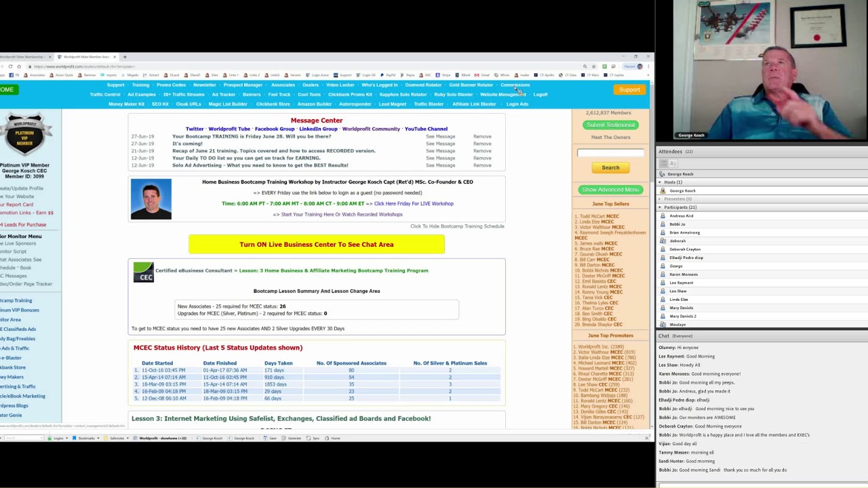Viewport: 868px width, 488px height.
Task: Open the Autoresponder menu item
Action: (x=355, y=104)
